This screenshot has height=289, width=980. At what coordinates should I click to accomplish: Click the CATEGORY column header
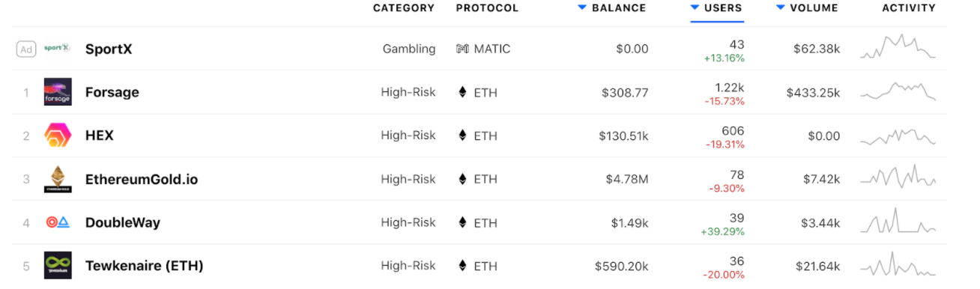coord(404,8)
